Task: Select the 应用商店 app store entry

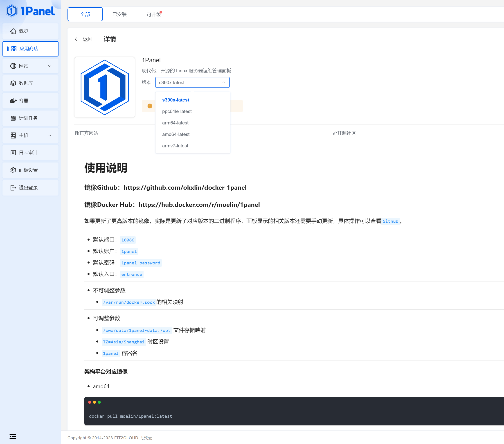Action: tap(29, 49)
